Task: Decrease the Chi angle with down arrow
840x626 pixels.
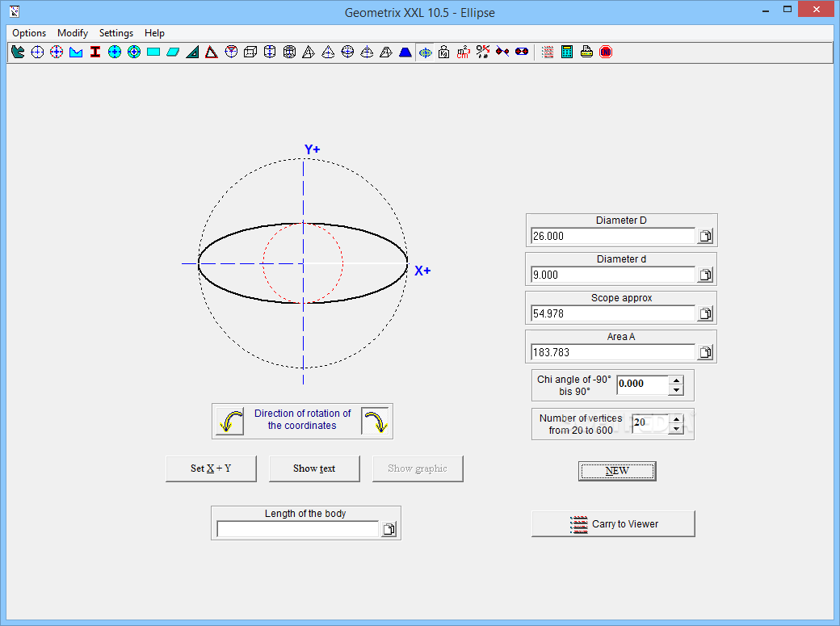Action: click(x=677, y=389)
